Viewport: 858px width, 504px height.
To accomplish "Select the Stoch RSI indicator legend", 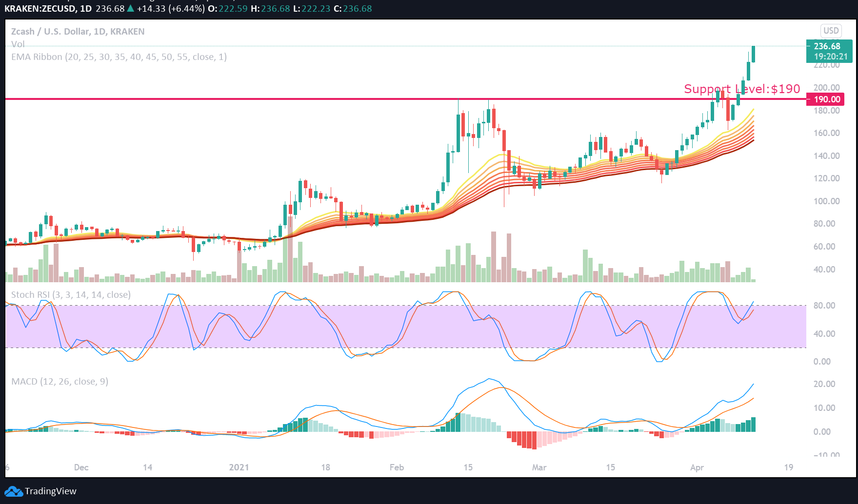I will click(71, 295).
